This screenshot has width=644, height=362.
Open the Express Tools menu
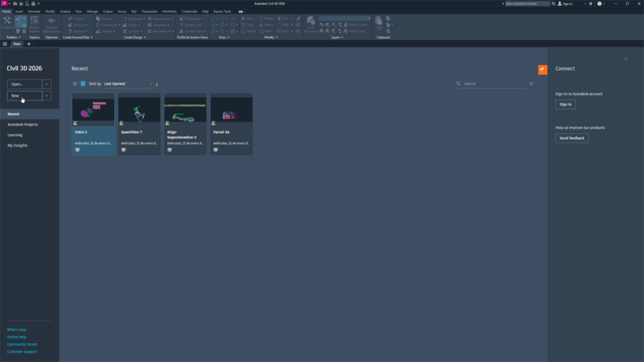coord(222,11)
